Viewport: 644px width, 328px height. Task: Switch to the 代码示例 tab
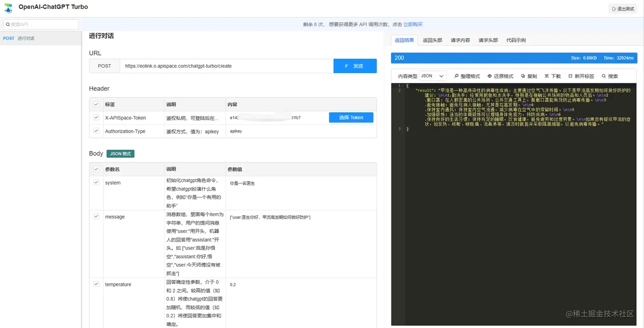pyautogui.click(x=516, y=40)
